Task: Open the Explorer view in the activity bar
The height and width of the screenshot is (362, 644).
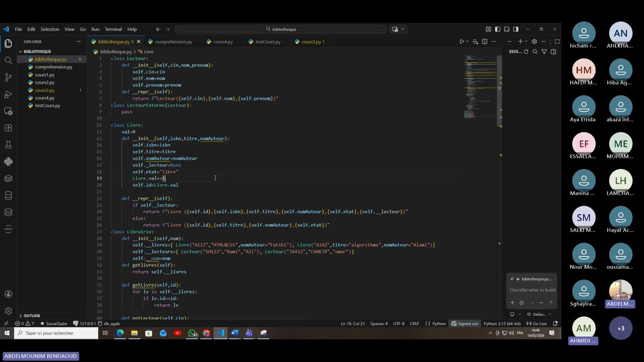Action: 8,44
